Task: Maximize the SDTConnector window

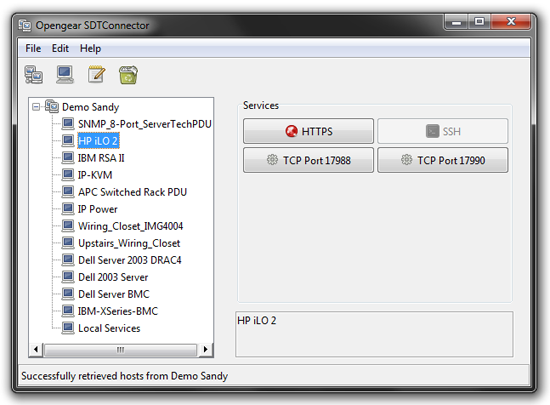Action: [x=479, y=22]
